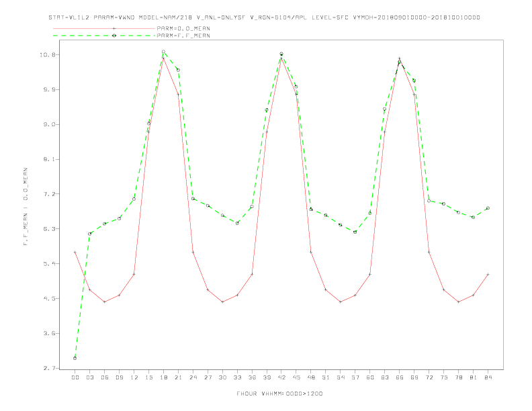This screenshot has height=411, width=532.
Task: Click the y-axis title F.F_MEAN | O.O_MEAN
Action: [x=26, y=207]
